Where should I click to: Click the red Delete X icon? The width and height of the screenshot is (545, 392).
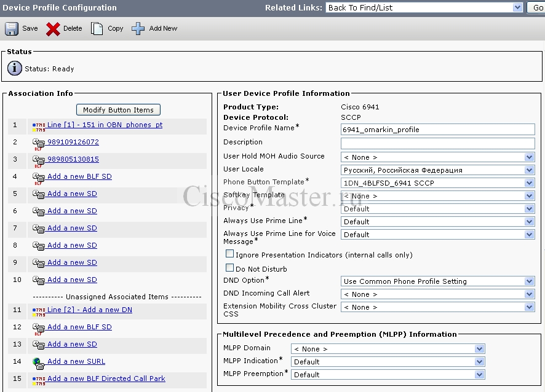click(x=53, y=29)
